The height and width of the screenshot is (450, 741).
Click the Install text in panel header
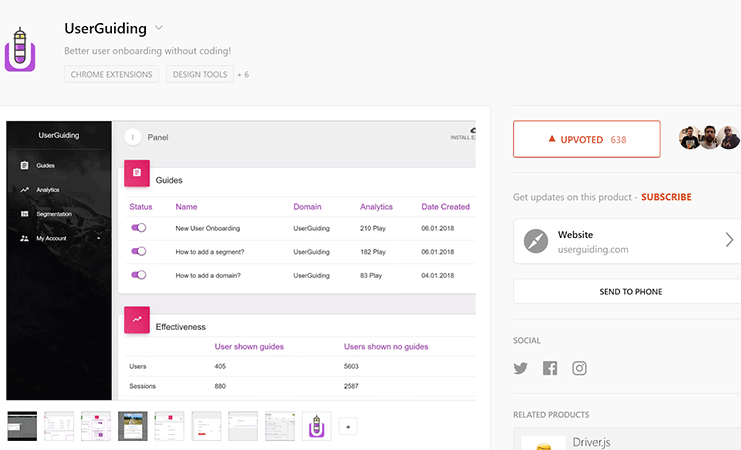[463, 138]
